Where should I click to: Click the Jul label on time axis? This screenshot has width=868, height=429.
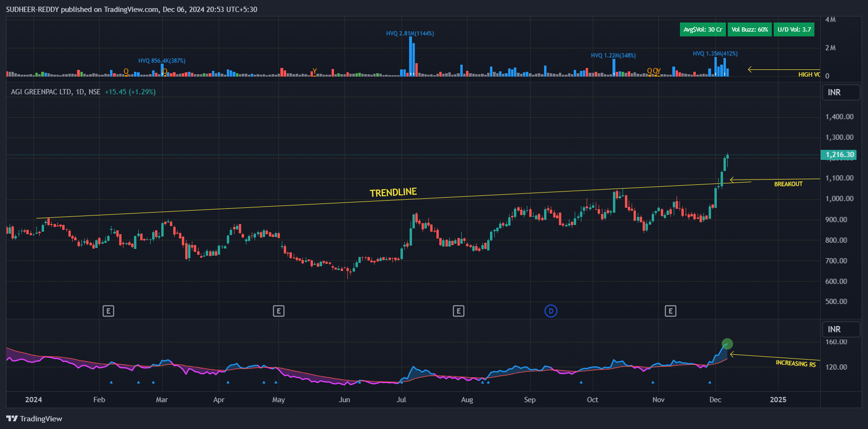(x=401, y=400)
